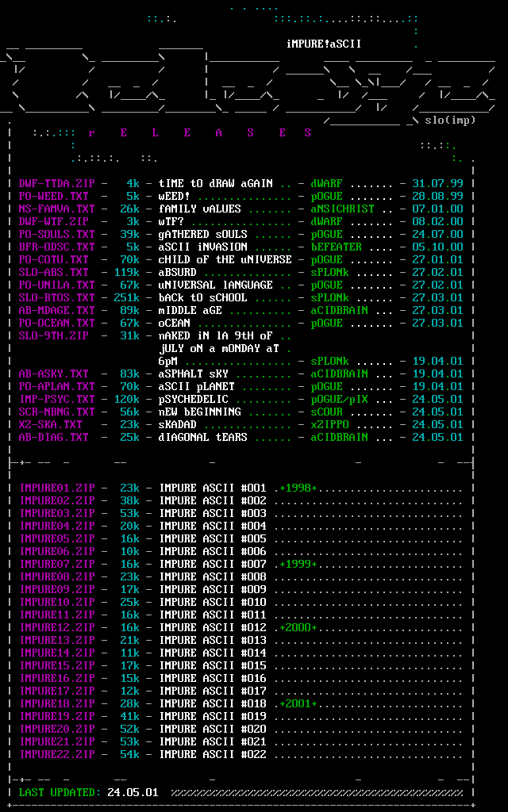
Task: Open the IMPURE18.ZIP pack
Action: (x=56, y=703)
